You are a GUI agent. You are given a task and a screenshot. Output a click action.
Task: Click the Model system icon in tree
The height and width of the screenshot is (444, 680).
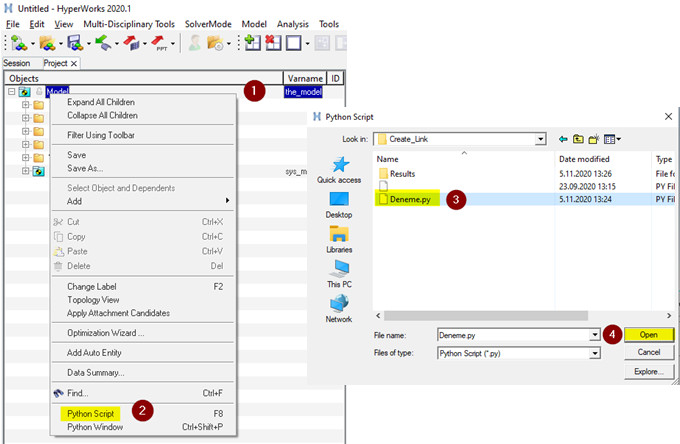pos(24,92)
